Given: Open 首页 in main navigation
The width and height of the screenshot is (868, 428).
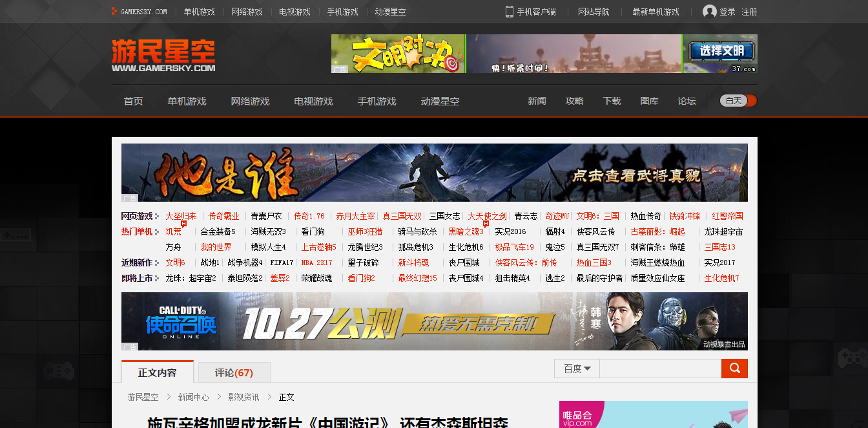Looking at the screenshot, I should click(134, 102).
